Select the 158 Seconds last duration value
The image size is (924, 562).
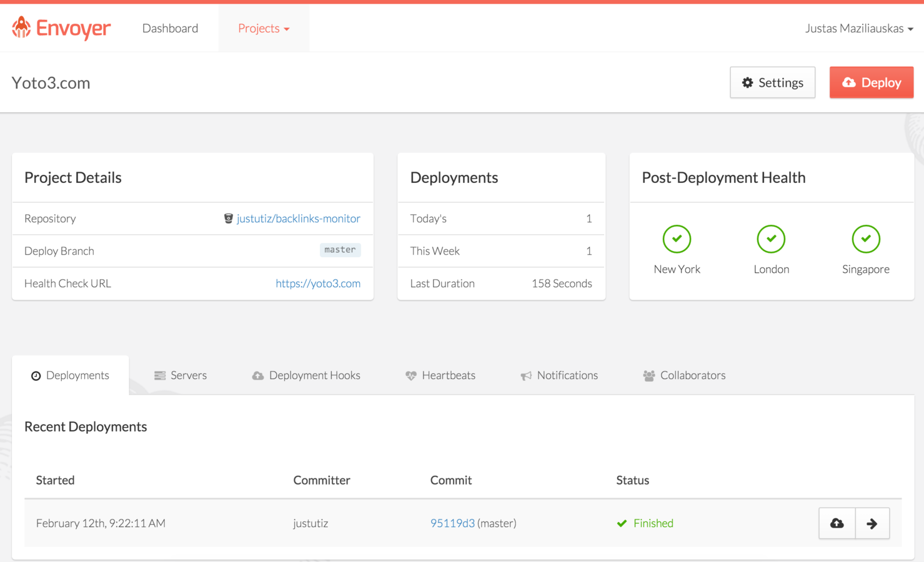coord(562,283)
